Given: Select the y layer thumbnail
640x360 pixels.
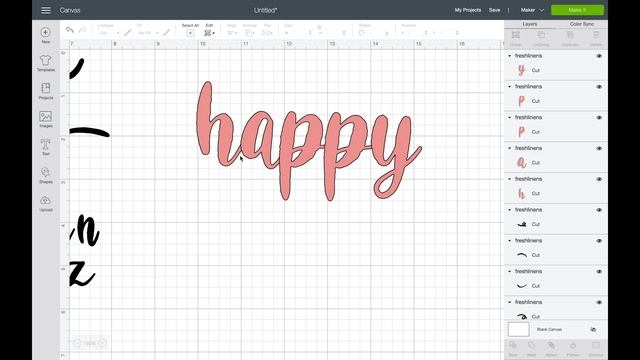Looking at the screenshot, I should coord(521,70).
